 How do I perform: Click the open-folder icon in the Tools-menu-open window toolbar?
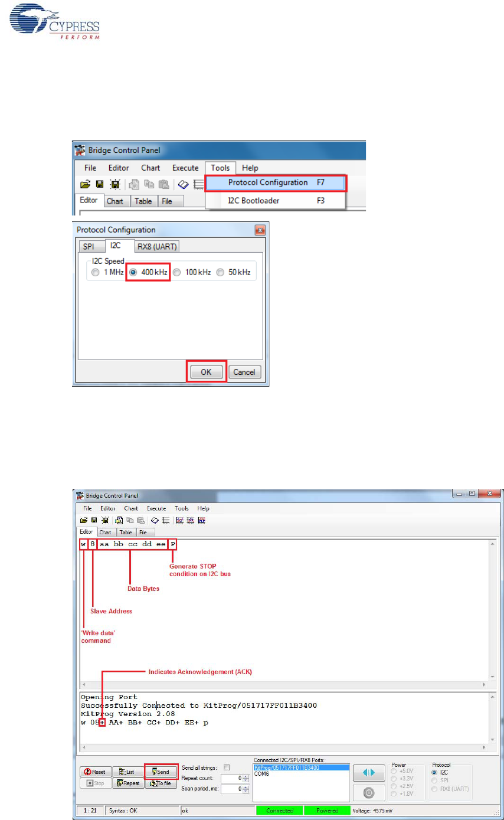click(85, 185)
